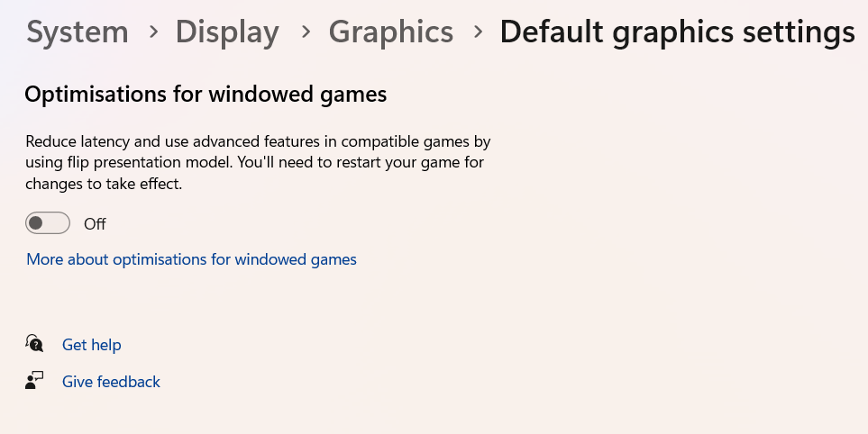Go back to System in breadcrumb
868x434 pixels.
click(x=78, y=32)
